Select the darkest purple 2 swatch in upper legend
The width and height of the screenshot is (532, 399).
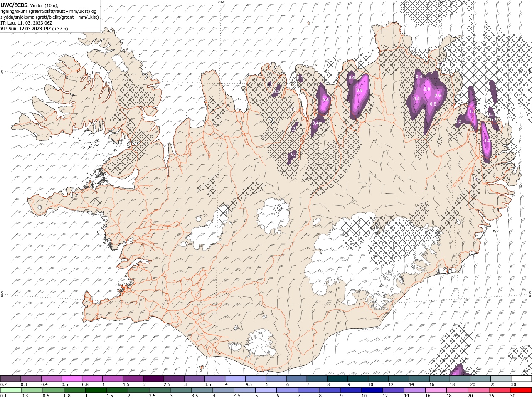pos(153,379)
